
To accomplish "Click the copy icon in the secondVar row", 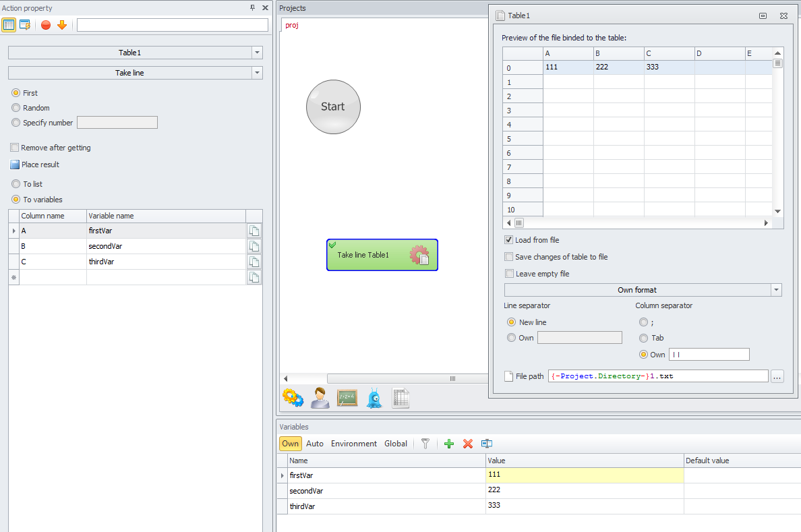I will pos(254,246).
